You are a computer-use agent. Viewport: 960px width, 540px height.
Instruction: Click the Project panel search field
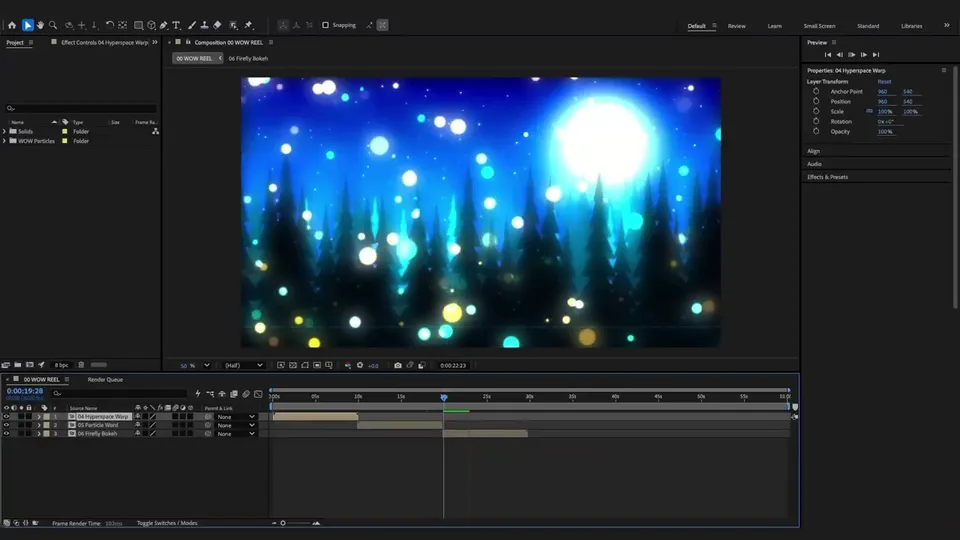pos(81,108)
